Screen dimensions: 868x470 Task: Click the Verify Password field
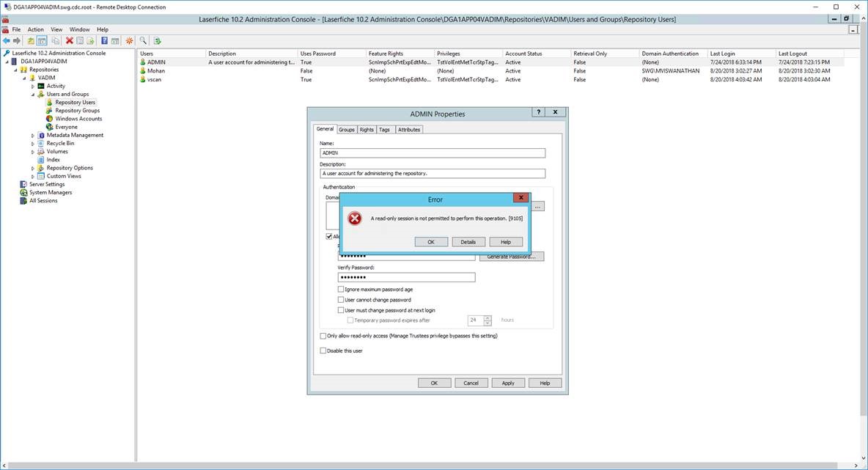pos(406,277)
